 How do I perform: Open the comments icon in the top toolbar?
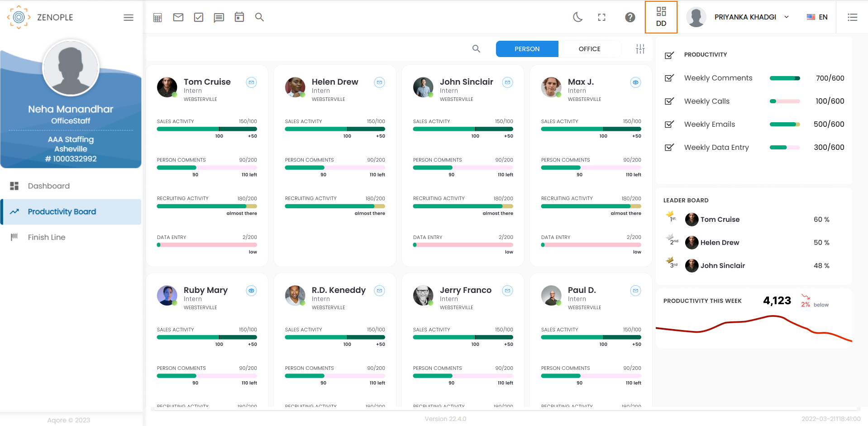(x=219, y=17)
